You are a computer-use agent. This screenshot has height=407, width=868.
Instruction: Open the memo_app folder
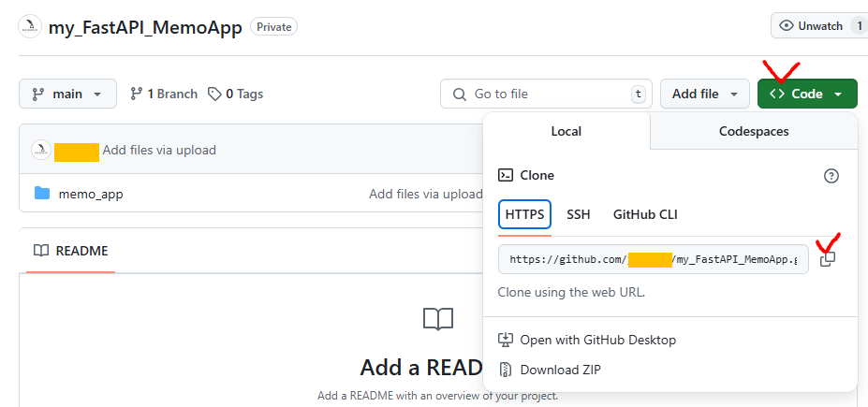point(91,194)
